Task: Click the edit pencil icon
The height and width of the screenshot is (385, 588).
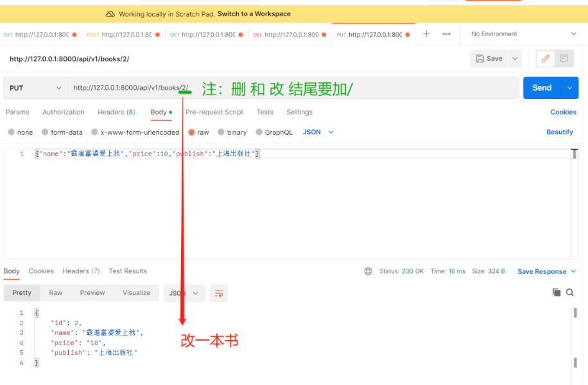Action: (545, 58)
